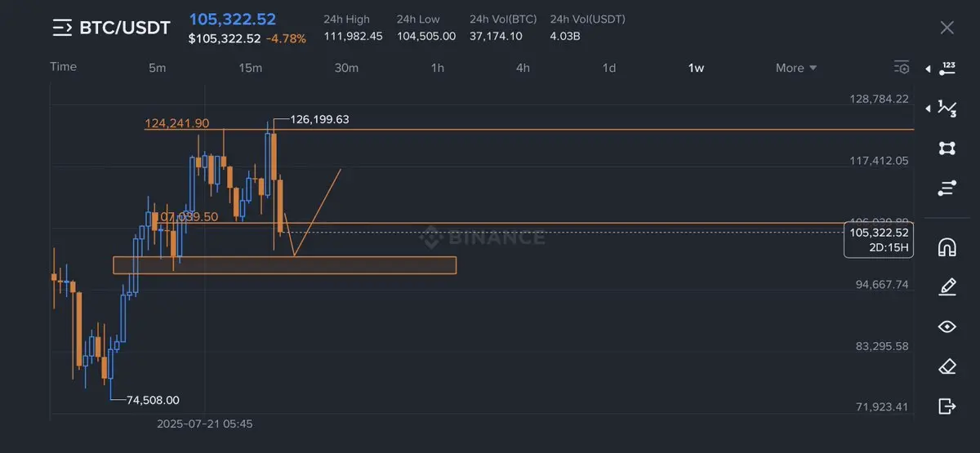Select the Fibonacci lines drawing tool

tap(947, 189)
